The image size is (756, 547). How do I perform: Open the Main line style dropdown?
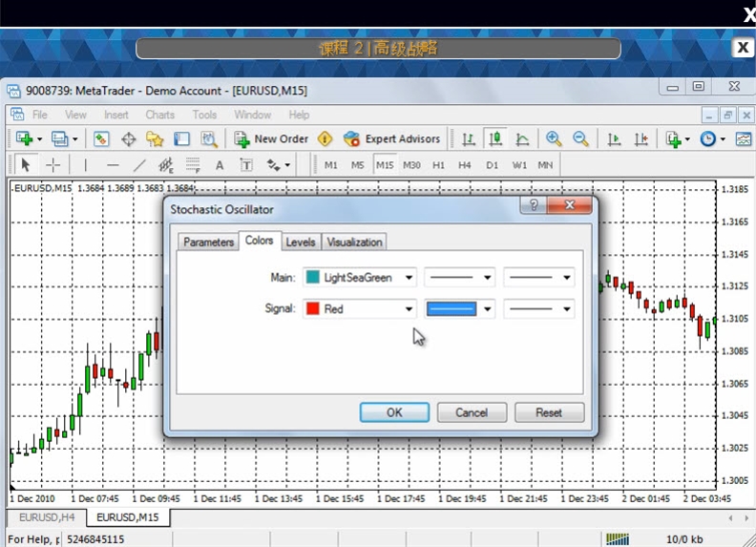(x=459, y=278)
